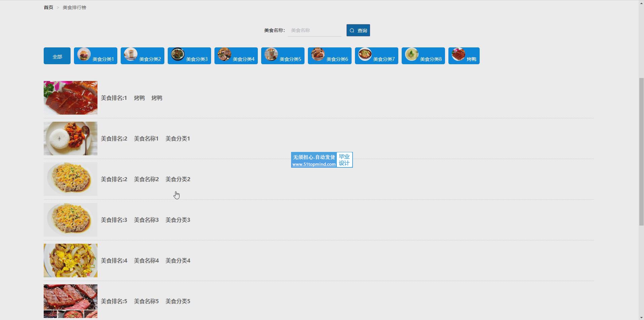This screenshot has width=644, height=320.
Task: Click the scrollbar down arrow
Action: click(x=641, y=317)
